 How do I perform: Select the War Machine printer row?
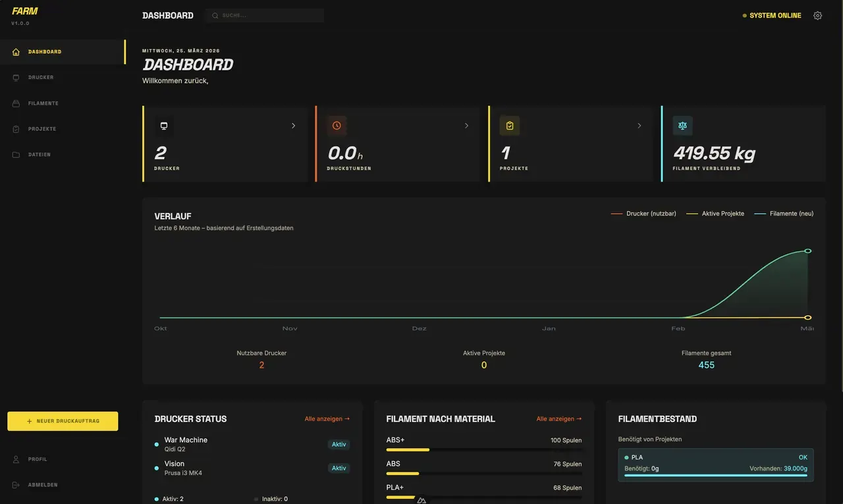click(x=252, y=444)
